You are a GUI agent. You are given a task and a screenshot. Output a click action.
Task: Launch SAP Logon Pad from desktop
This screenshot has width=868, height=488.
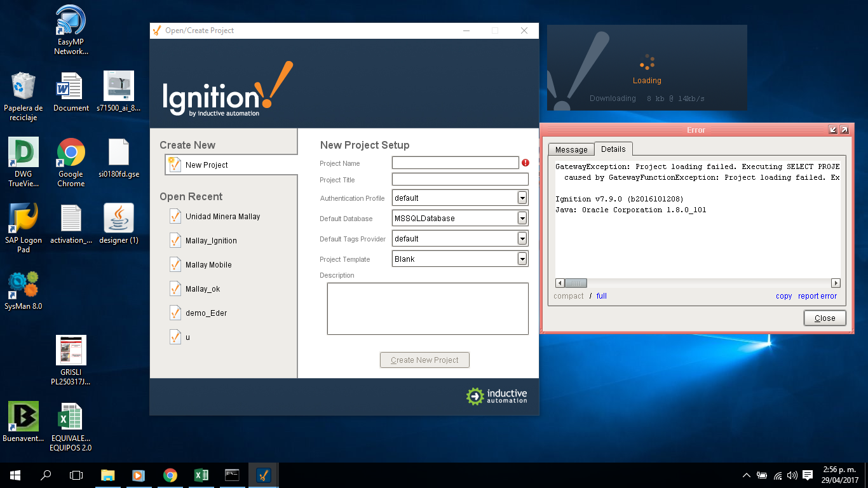click(24, 228)
